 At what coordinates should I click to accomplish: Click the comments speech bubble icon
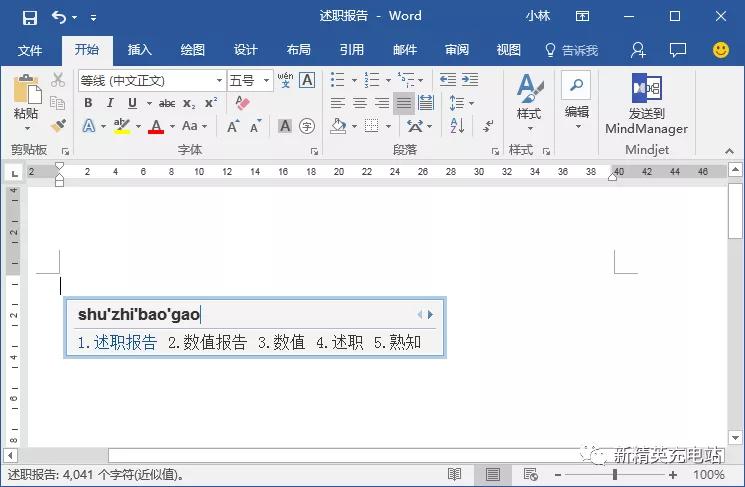click(678, 49)
